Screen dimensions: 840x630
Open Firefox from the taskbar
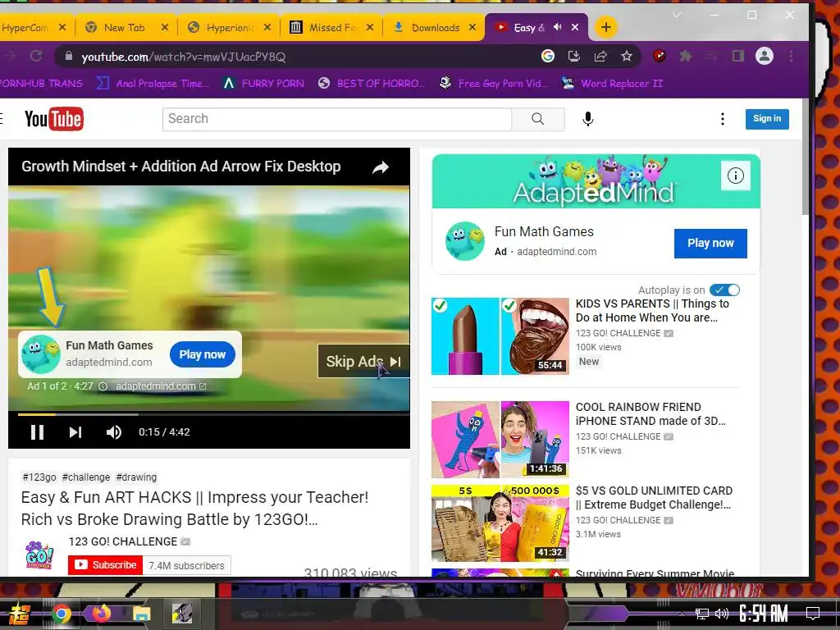(101, 614)
